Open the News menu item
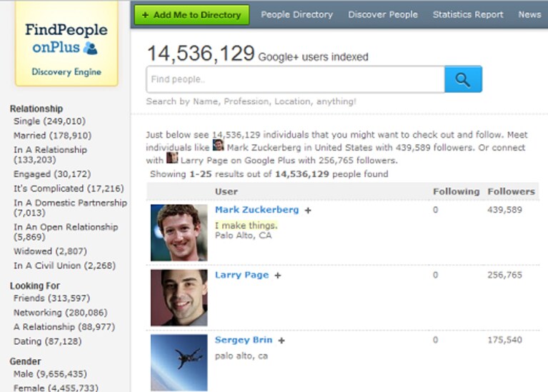548x392 pixels. [x=529, y=15]
